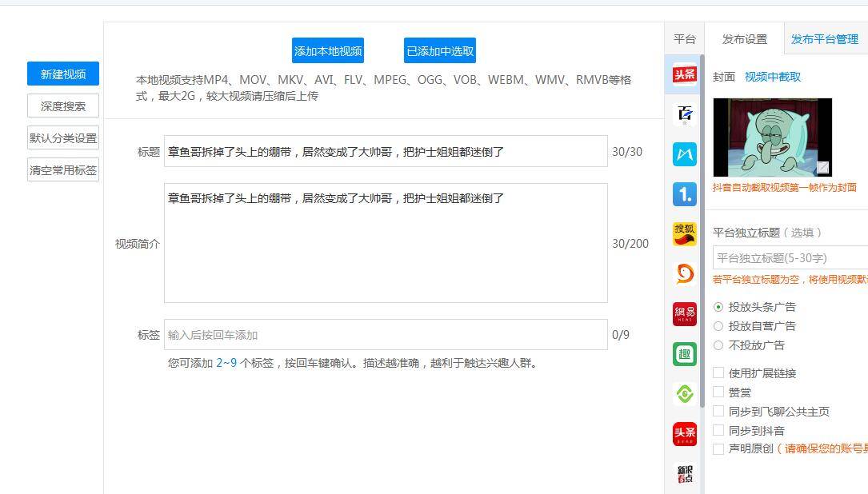Switch to the 发布平台管理 tab
The width and height of the screenshot is (868, 494).
click(x=824, y=39)
